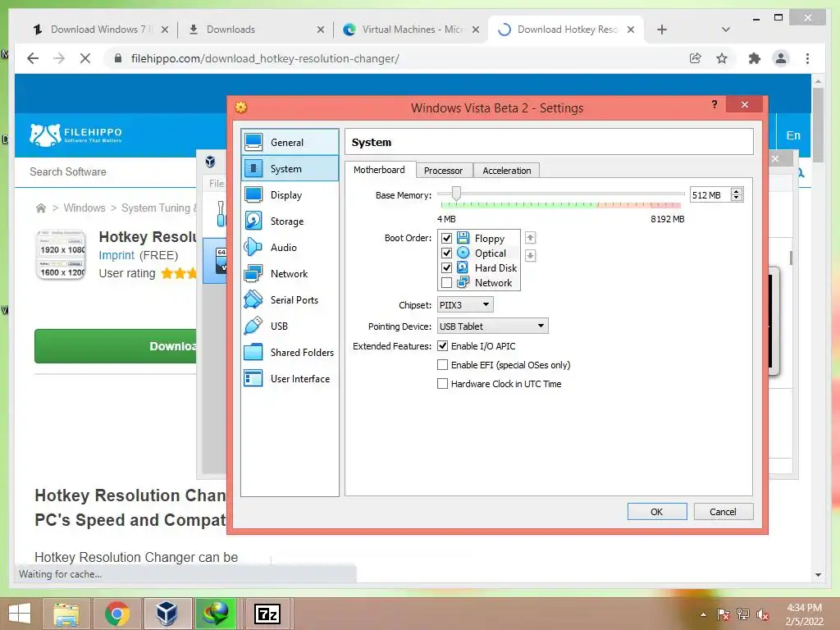Go back with the browser back arrow
The image size is (840, 630).
pyautogui.click(x=33, y=58)
